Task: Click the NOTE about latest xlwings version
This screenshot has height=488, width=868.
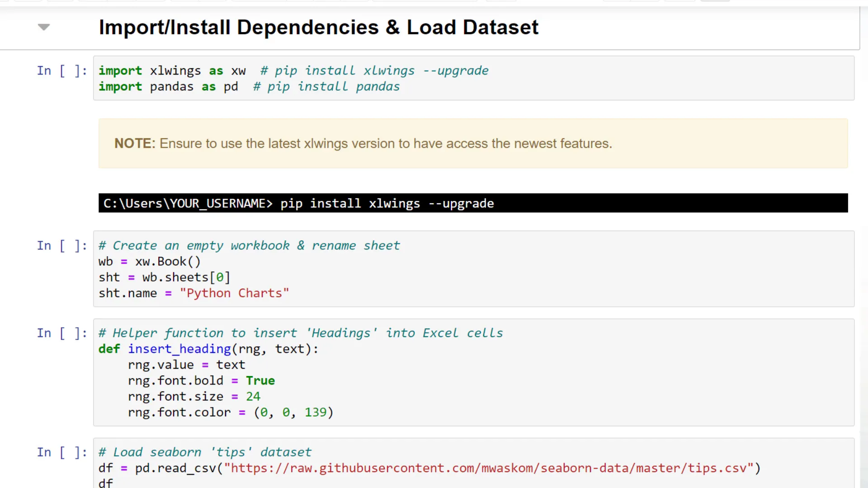Action: click(363, 144)
